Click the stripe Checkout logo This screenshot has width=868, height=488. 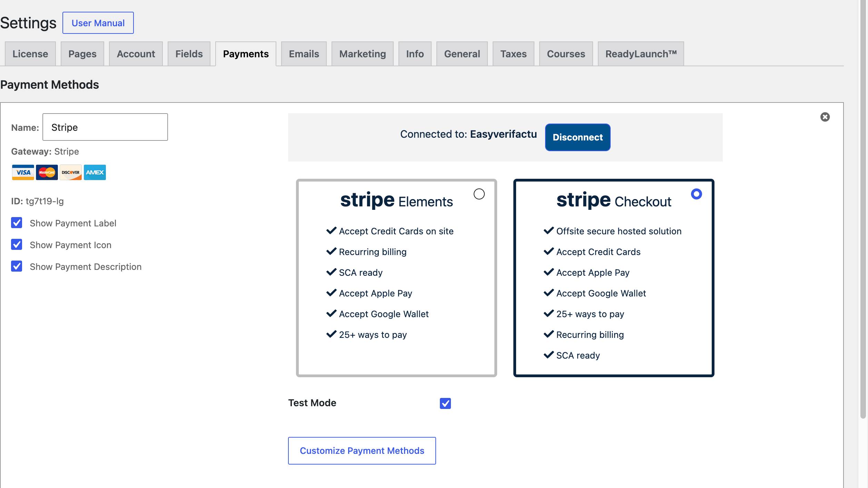point(614,200)
